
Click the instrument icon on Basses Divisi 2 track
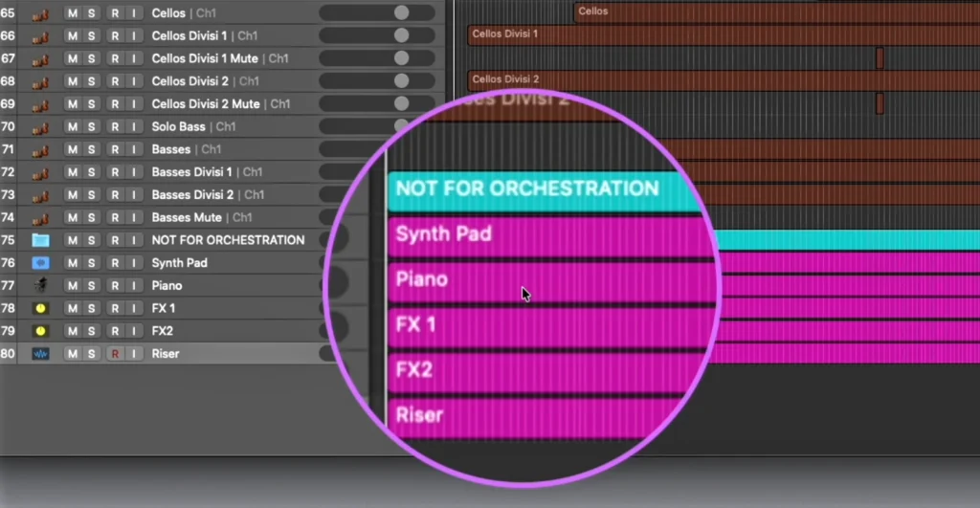coord(40,195)
